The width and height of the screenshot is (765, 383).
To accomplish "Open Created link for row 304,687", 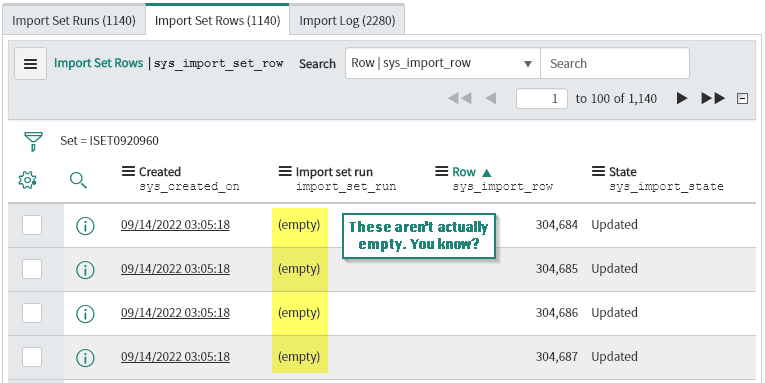I will [x=175, y=356].
